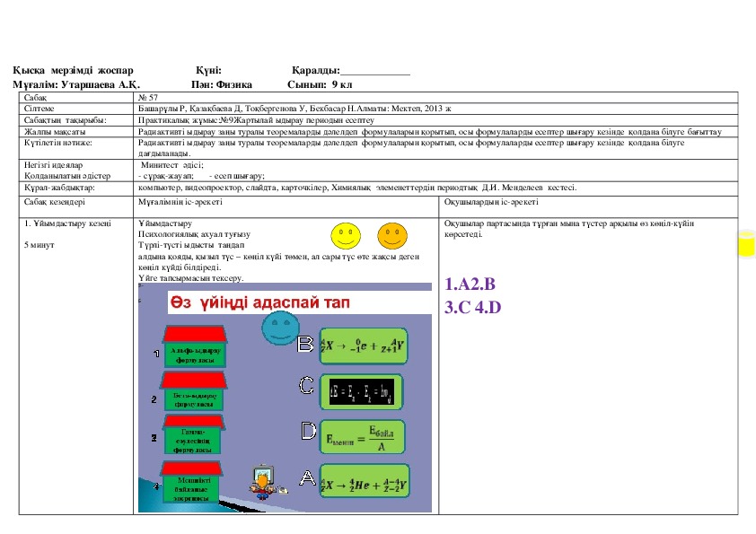Click the Минитест әдісі; text

172,165
